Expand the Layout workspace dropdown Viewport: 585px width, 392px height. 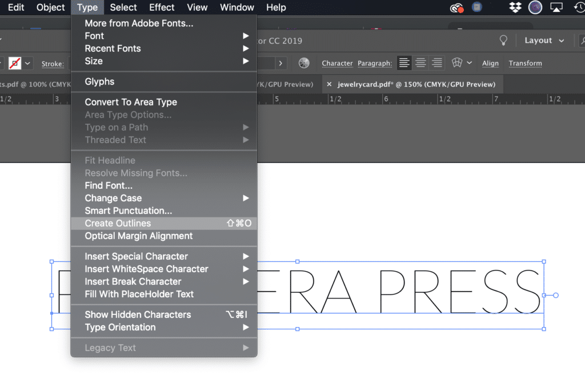pyautogui.click(x=544, y=41)
